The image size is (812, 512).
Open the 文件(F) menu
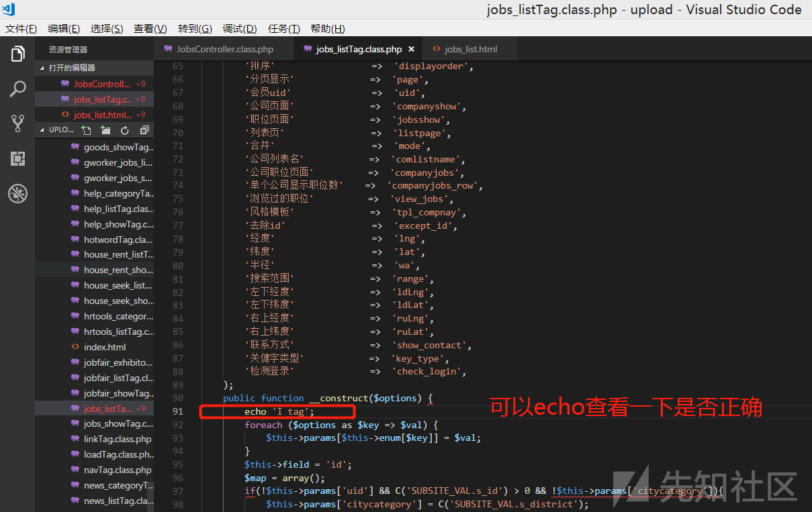(x=21, y=29)
